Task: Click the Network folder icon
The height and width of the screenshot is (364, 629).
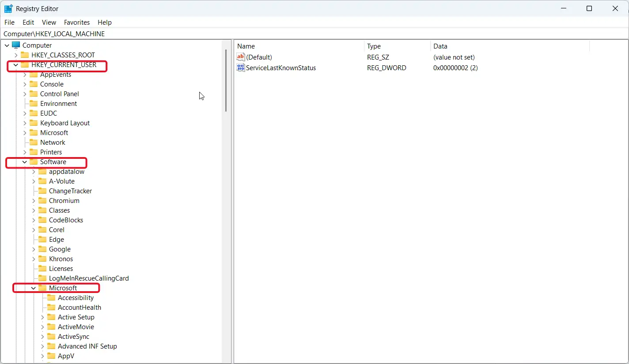Action: tap(34, 142)
